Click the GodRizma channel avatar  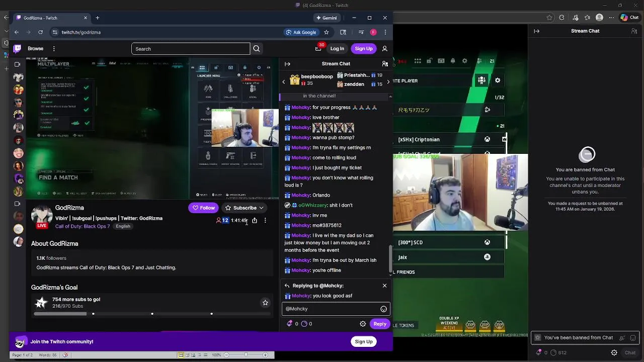point(42,215)
